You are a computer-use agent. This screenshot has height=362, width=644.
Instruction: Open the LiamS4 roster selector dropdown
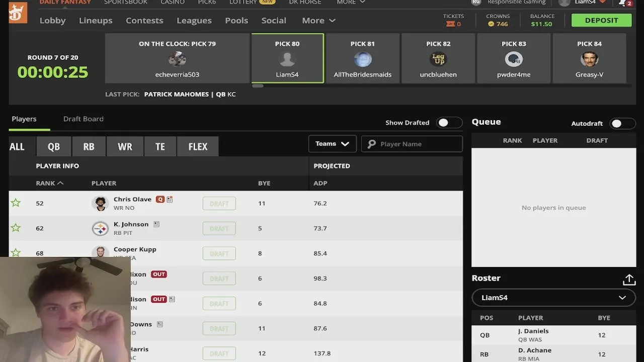[553, 298]
